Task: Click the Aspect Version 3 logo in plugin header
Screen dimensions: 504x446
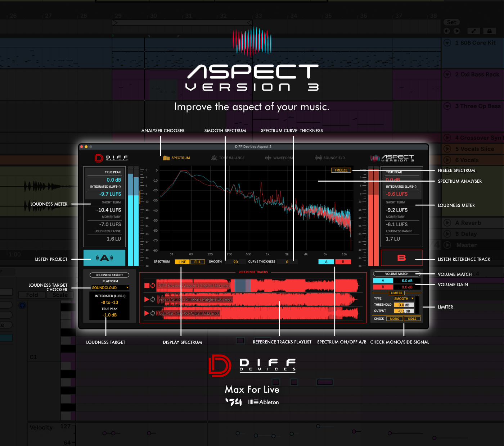Action: [x=392, y=158]
